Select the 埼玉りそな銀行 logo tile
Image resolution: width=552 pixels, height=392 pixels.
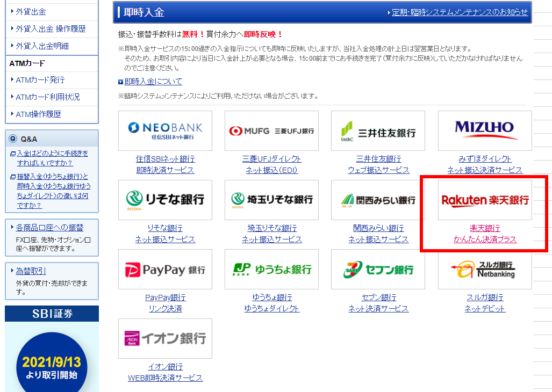[271, 200]
